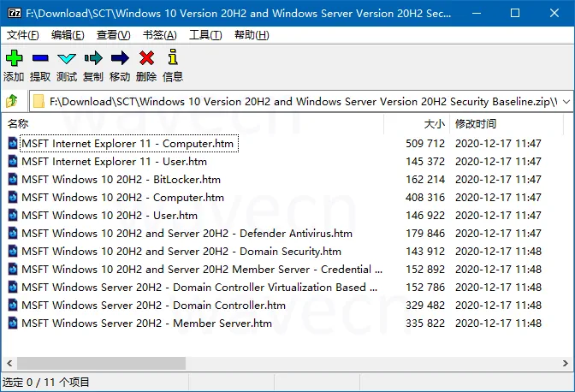
Task: Click the red Delete (删除) X icon
Action: (146, 58)
